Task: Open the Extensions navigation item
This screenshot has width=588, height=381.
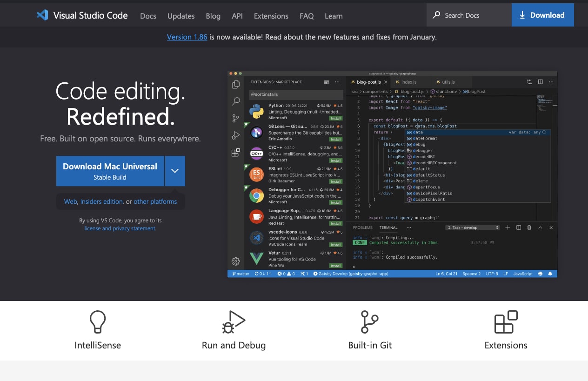Action: (271, 16)
